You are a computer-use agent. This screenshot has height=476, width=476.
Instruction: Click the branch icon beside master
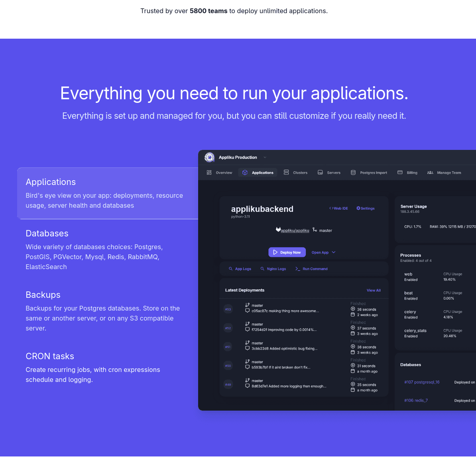(x=315, y=230)
